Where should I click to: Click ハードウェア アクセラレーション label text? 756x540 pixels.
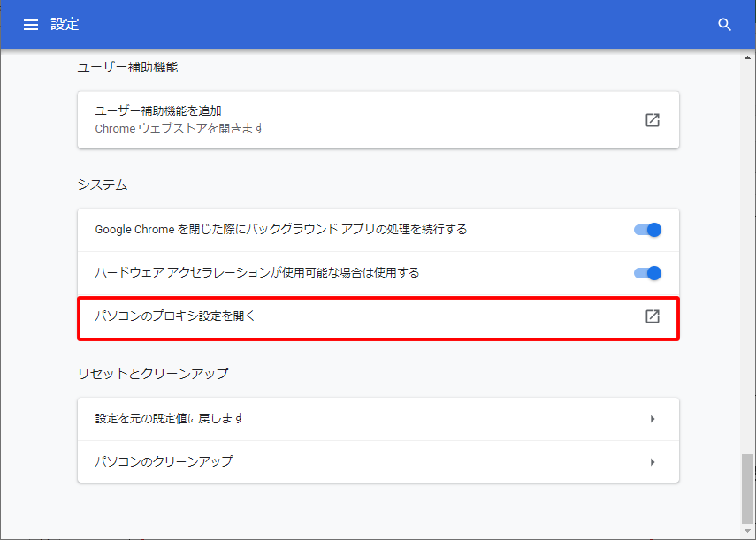coord(257,272)
